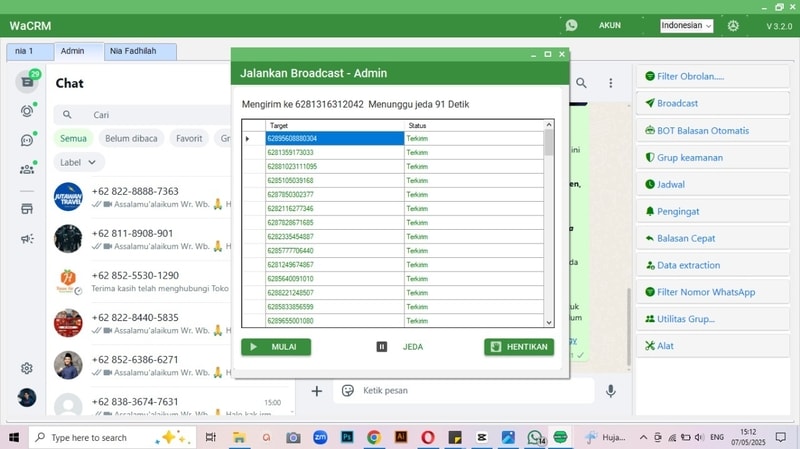The image size is (800, 449).
Task: Open the AKUN account menu
Action: click(610, 25)
